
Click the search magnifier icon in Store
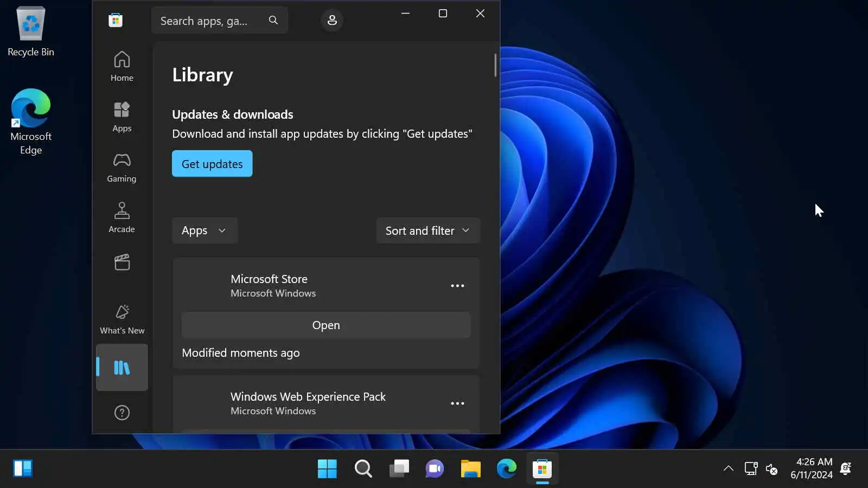point(273,20)
